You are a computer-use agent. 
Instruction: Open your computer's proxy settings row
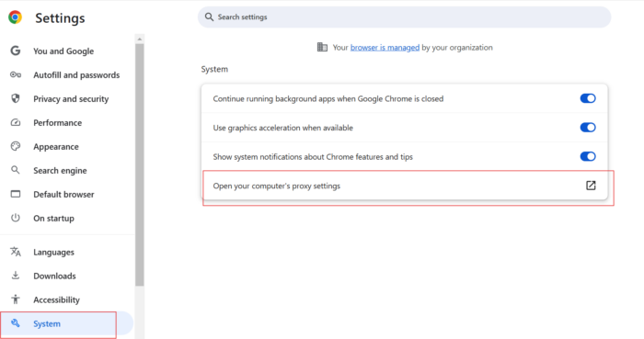point(405,186)
